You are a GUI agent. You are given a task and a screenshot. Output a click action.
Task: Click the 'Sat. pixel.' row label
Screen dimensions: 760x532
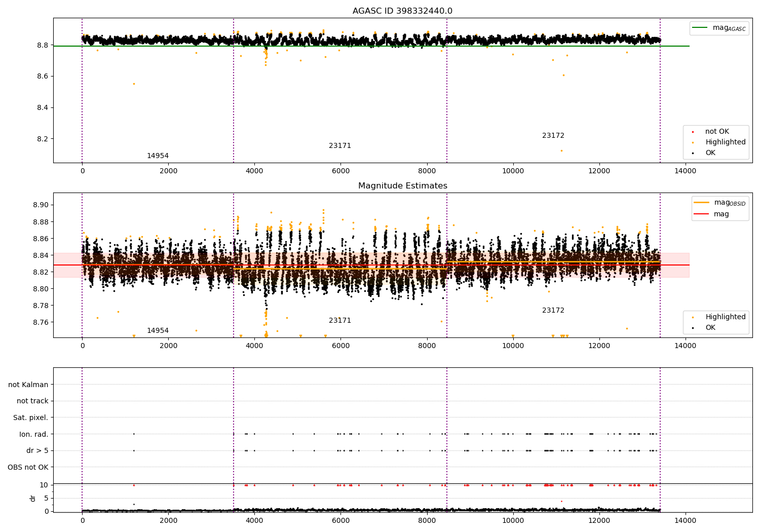[30, 417]
